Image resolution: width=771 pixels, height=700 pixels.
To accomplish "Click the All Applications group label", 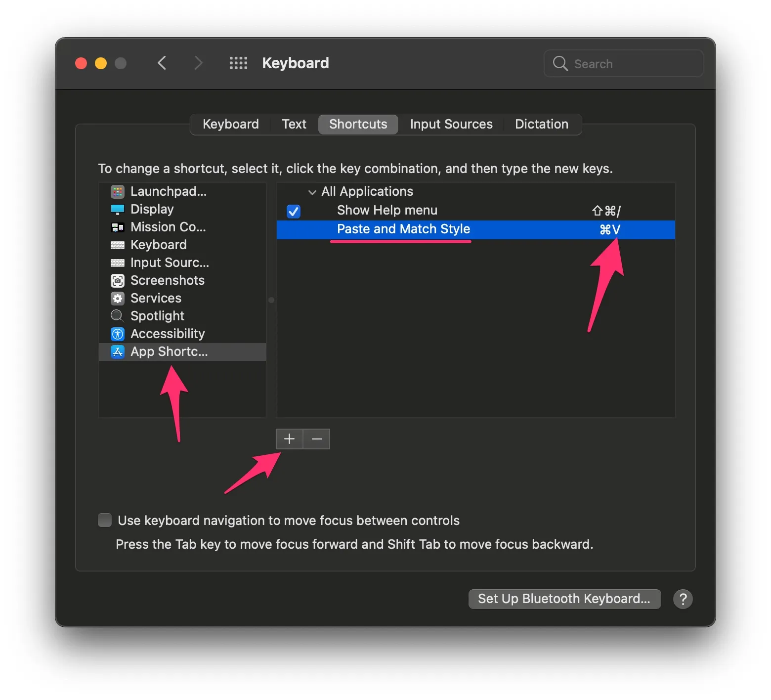I will point(367,191).
